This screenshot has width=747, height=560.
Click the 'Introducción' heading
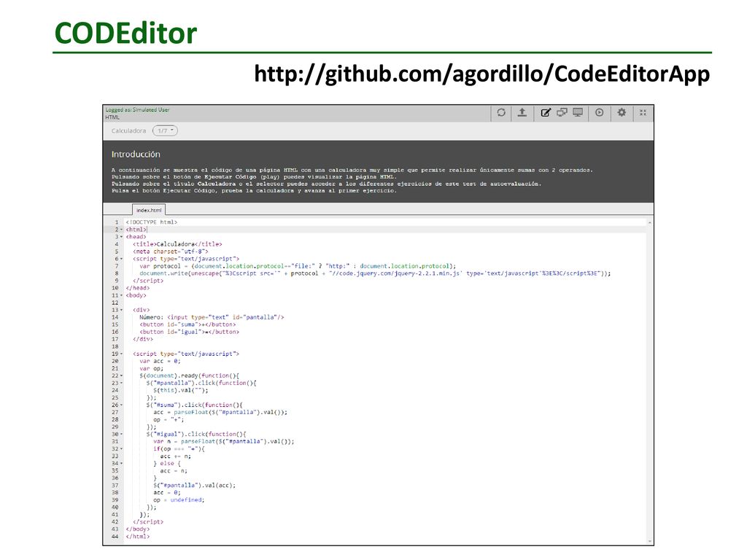(x=136, y=155)
